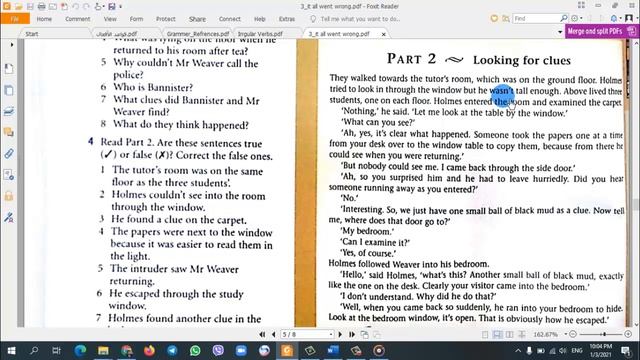This screenshot has width=640, height=360.
Task: Print the document with the printer icon
Action: 41,6
